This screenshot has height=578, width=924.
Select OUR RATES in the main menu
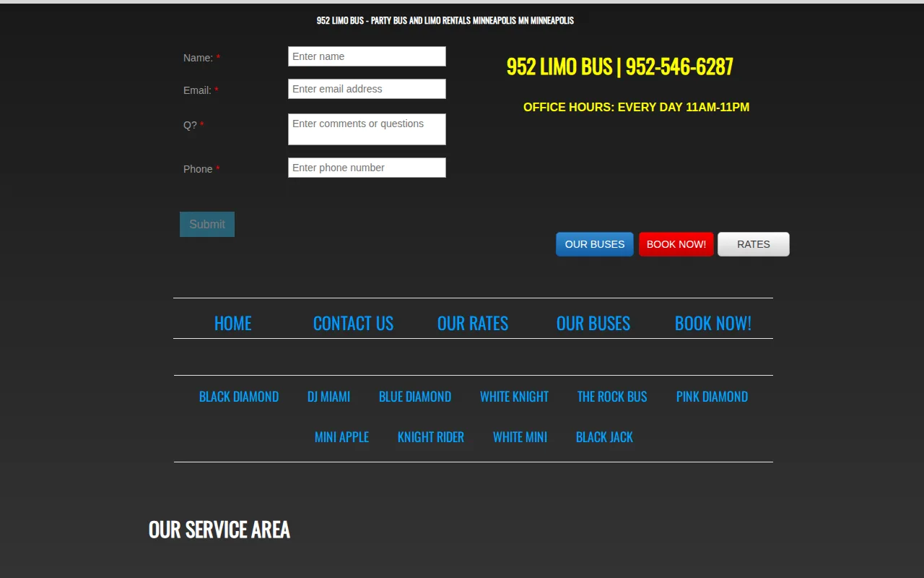tap(473, 323)
